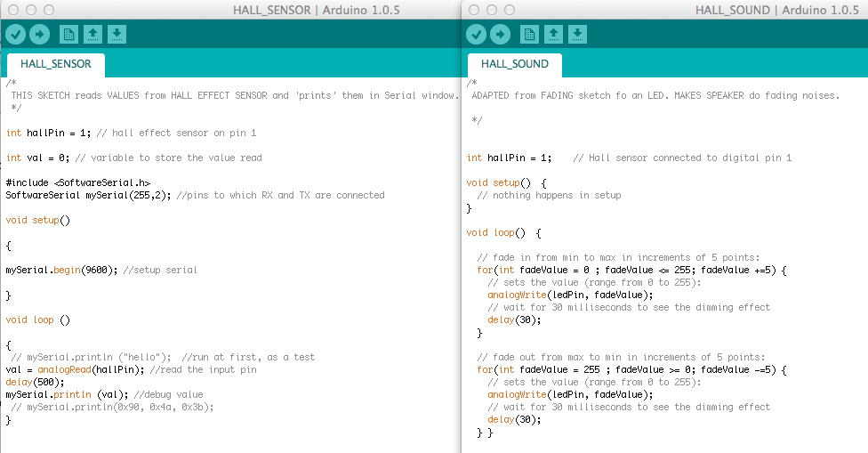
Task: Click commented 'mySerial.println(0x90, 0x4a, 0x3b);' line
Action: [112, 407]
